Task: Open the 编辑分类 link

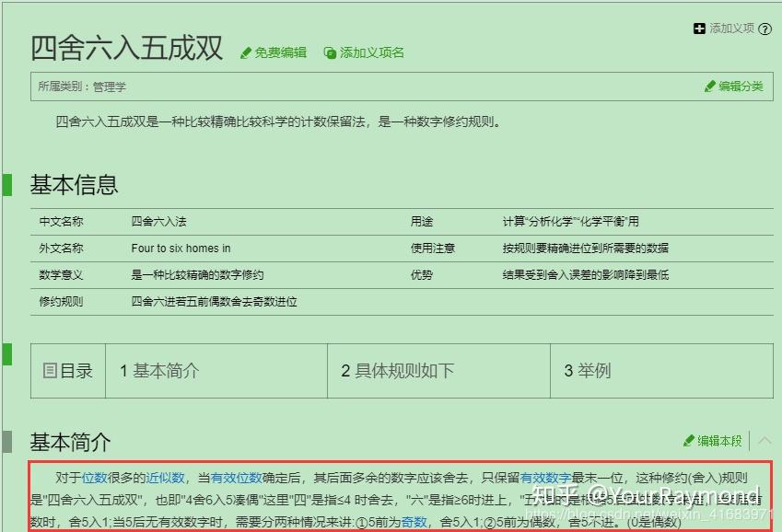Action: (741, 87)
